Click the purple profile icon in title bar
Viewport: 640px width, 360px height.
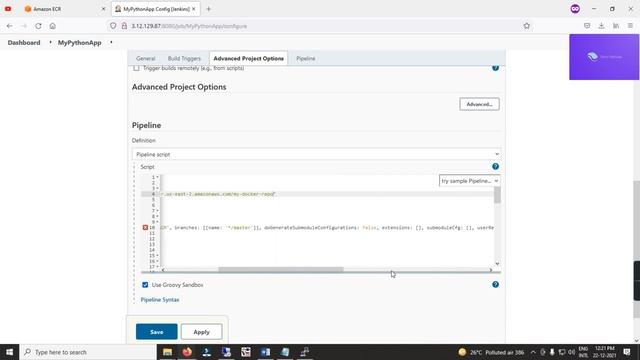pos(575,9)
